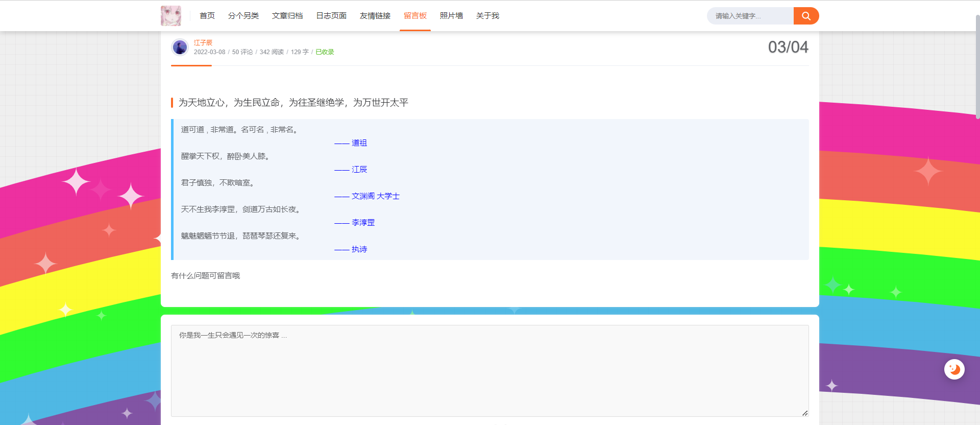Click the date 2022-03-08

[209, 52]
